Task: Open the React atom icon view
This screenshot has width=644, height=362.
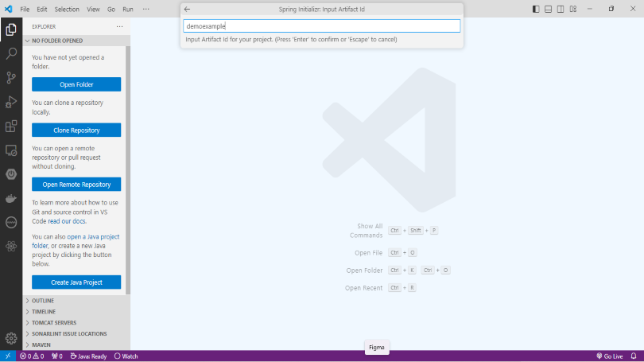Action: click(11, 246)
